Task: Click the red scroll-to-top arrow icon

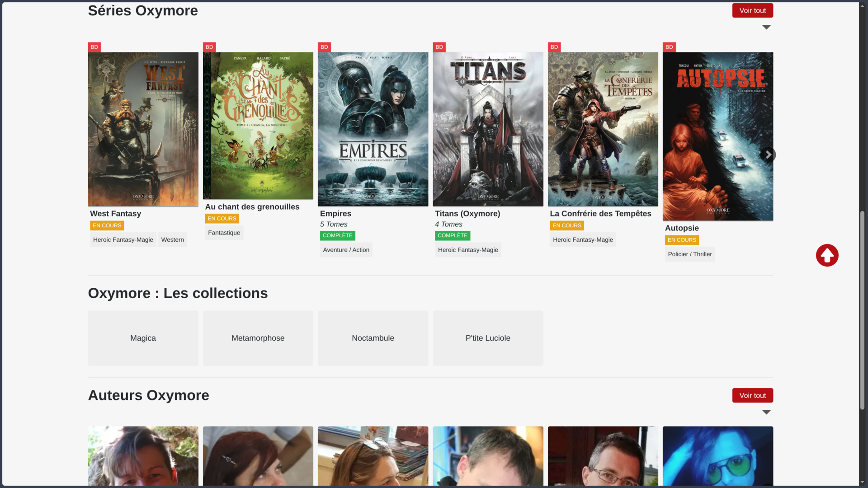Action: 827,255
